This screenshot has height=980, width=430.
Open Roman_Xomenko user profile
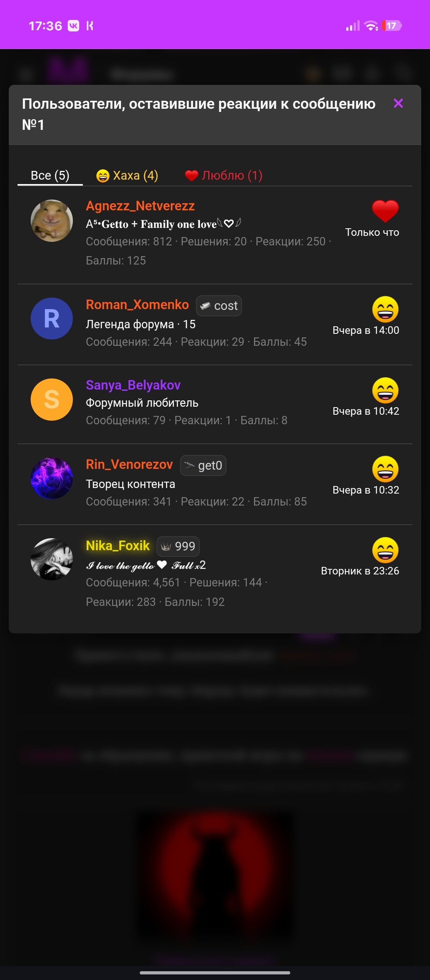[137, 304]
